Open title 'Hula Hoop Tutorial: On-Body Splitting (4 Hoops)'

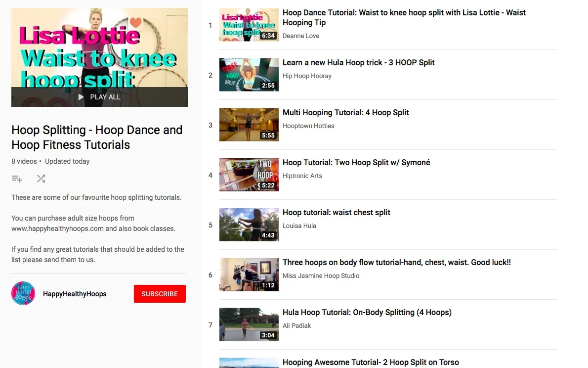367,313
